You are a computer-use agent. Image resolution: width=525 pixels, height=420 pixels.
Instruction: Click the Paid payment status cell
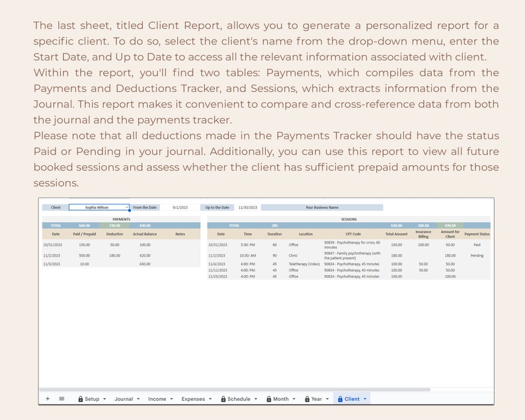click(477, 245)
